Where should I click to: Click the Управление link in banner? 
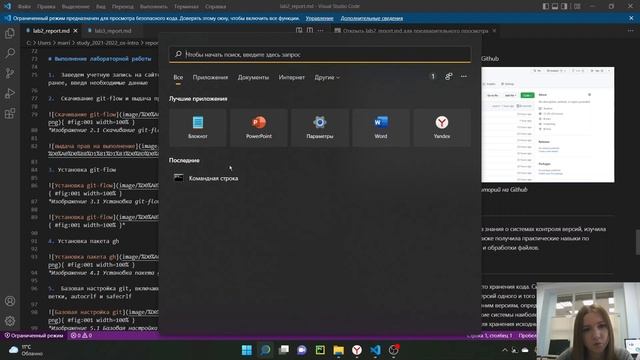tap(319, 18)
